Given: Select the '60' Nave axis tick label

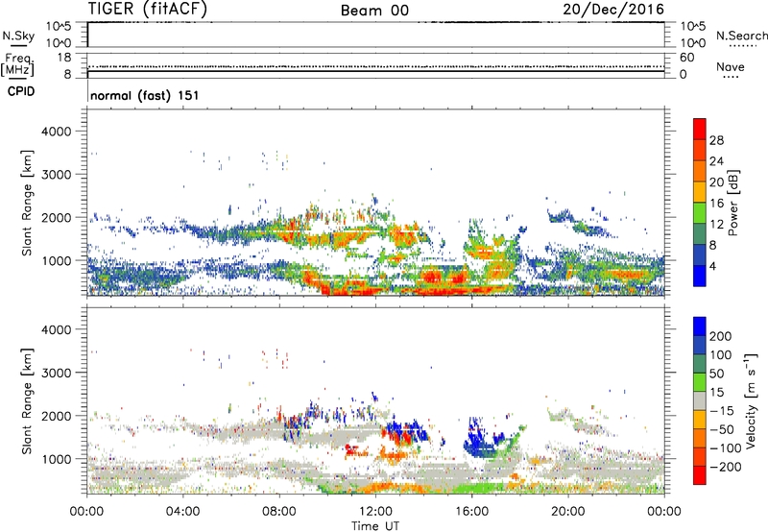Looking at the screenshot, I should point(686,58).
